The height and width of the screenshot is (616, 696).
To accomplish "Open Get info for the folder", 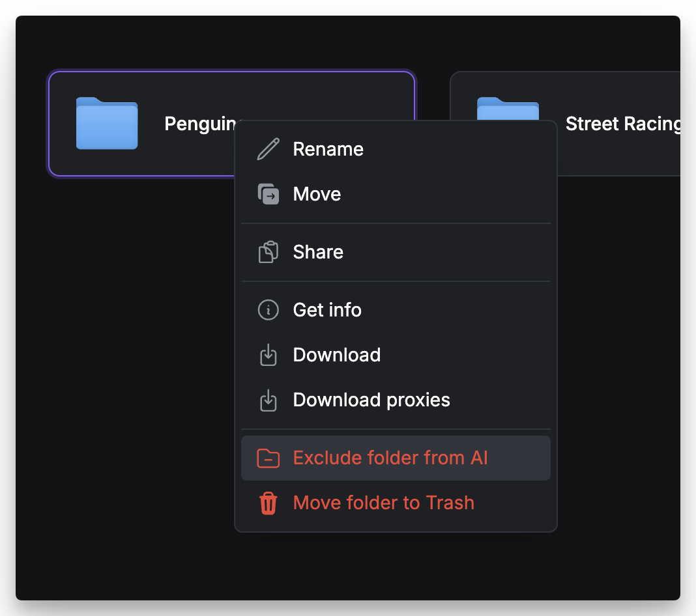I will click(327, 310).
